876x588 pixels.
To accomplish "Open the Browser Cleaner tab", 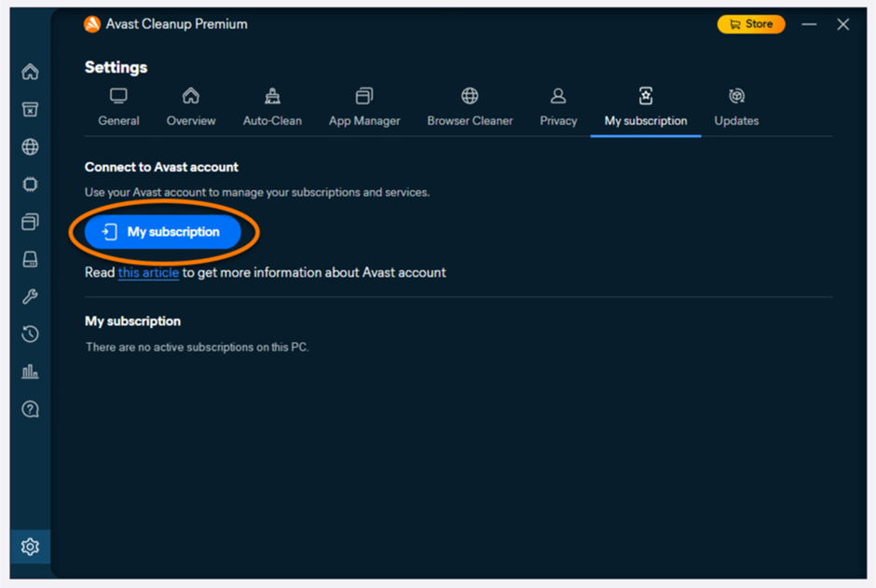I will click(470, 108).
